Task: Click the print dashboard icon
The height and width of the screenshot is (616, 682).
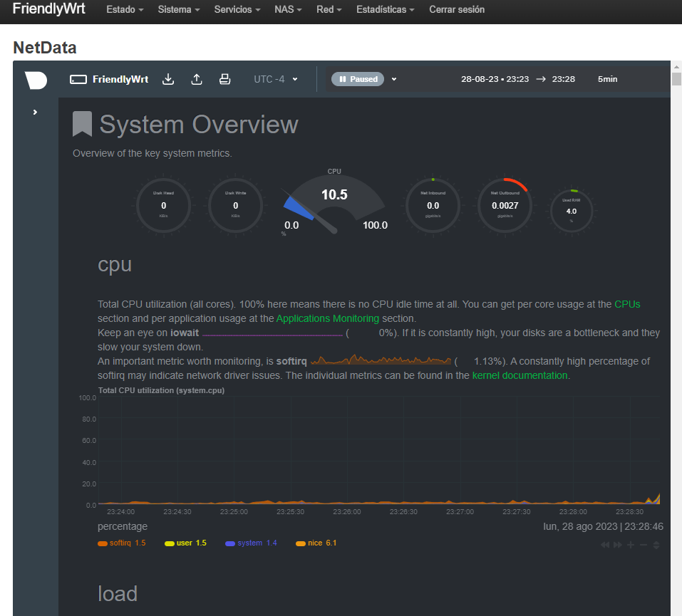Action: [x=224, y=79]
